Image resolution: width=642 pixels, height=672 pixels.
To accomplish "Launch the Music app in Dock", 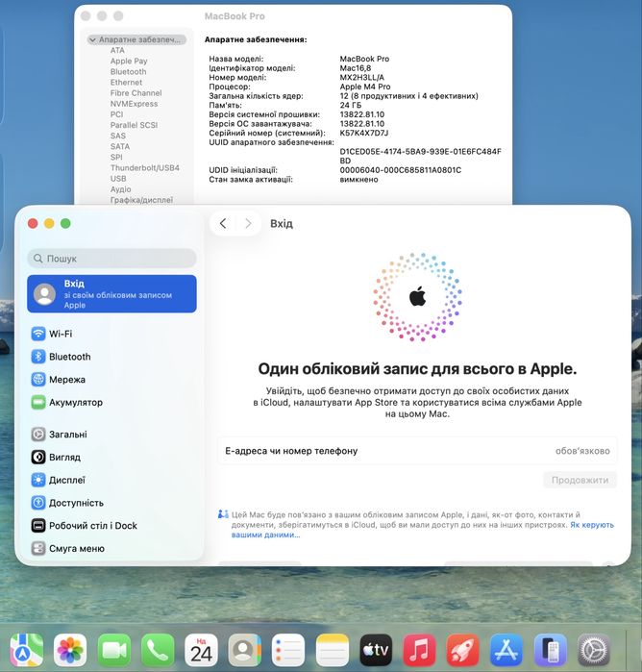I will pyautogui.click(x=420, y=650).
